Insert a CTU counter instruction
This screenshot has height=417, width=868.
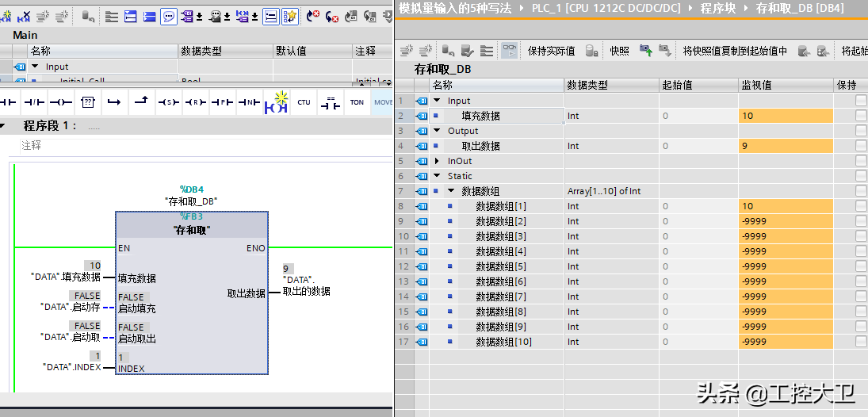pos(304,102)
